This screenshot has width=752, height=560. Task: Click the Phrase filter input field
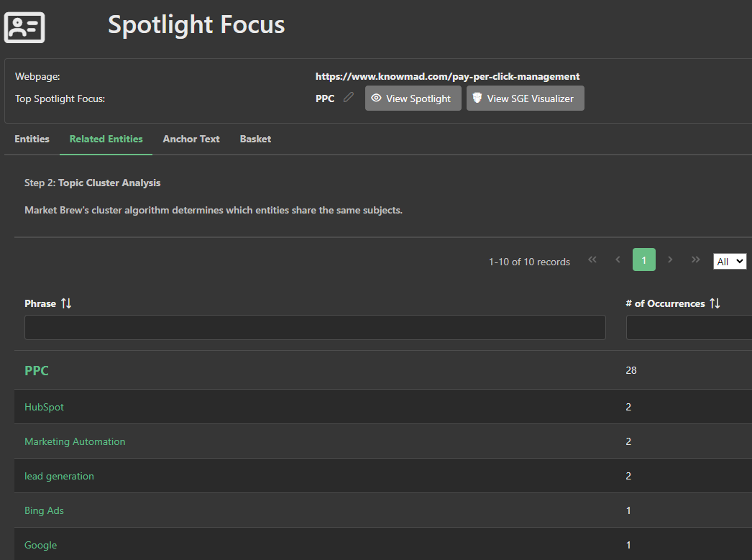(x=315, y=328)
